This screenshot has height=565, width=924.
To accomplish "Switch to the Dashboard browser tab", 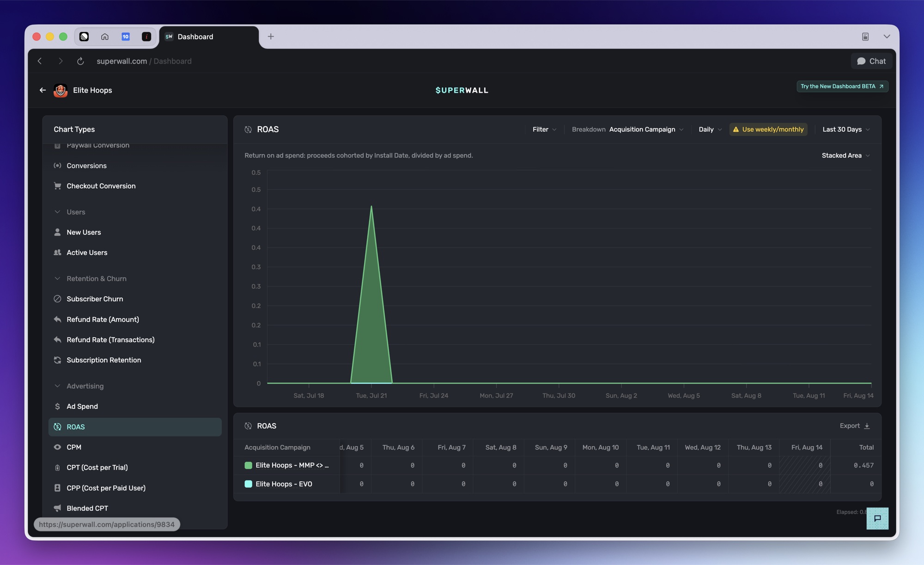I will tap(209, 37).
